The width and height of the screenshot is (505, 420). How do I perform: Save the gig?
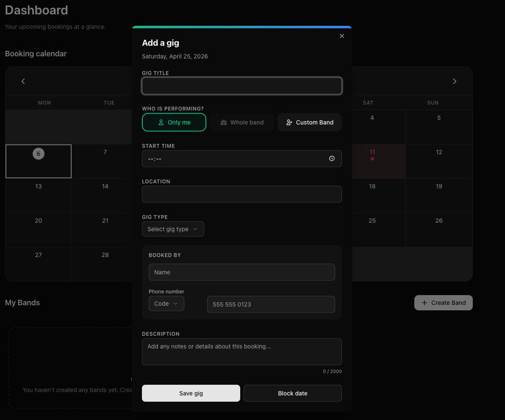tap(191, 393)
